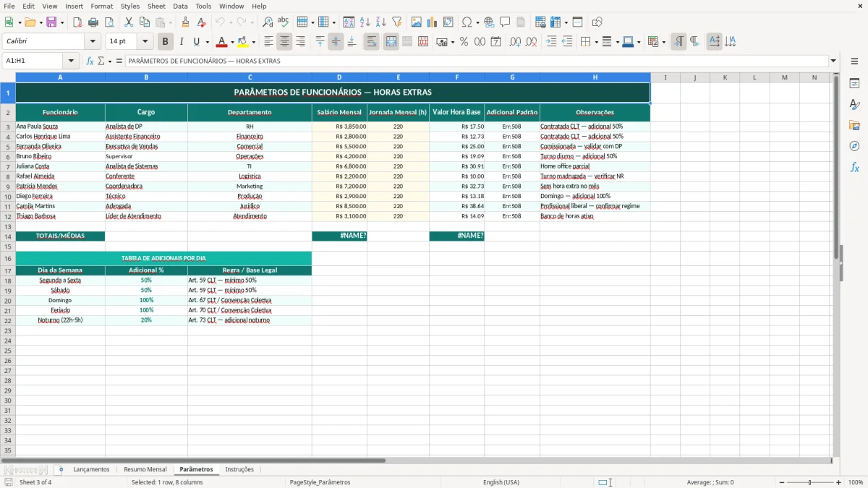This screenshot has height=488, width=868.
Task: Select row header 14
Action: (7, 236)
